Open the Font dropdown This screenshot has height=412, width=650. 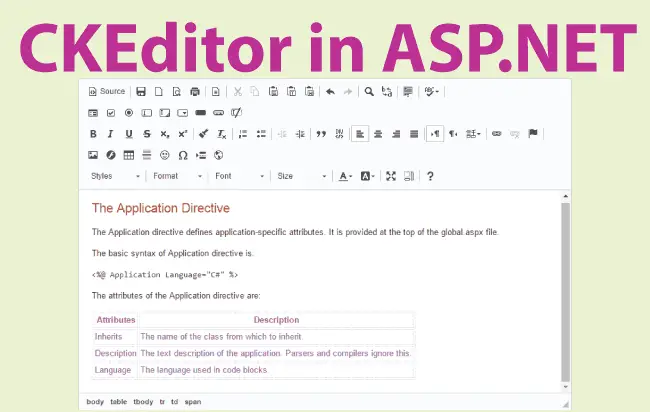[240, 176]
